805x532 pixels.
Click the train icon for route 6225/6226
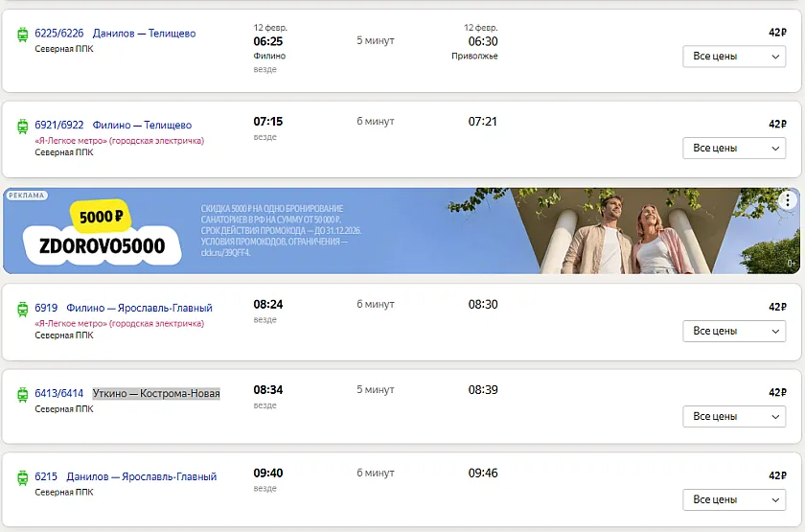(22, 35)
